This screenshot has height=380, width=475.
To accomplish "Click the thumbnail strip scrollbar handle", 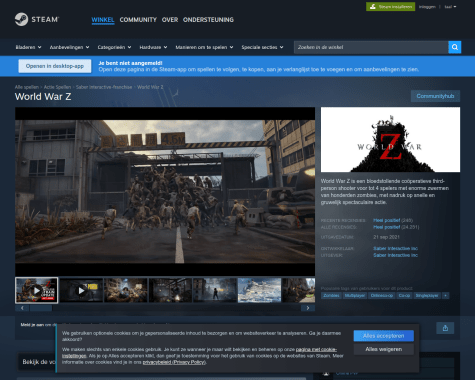I will point(41,308).
